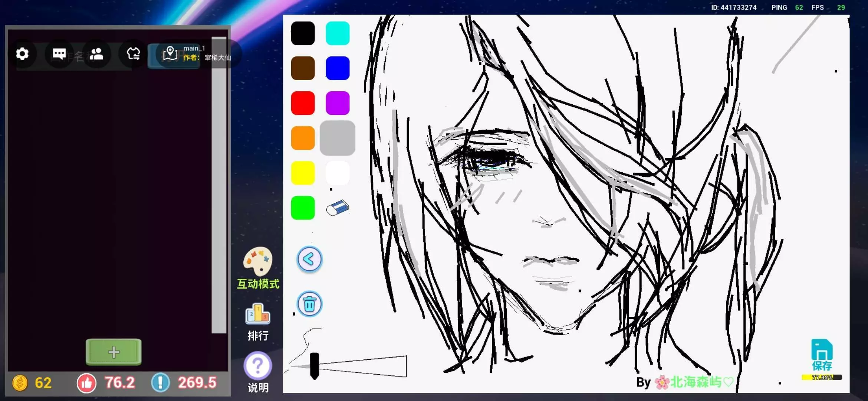Screen dimensions: 868x401
Task: Pick the black color swatch
Action: [x=303, y=33]
